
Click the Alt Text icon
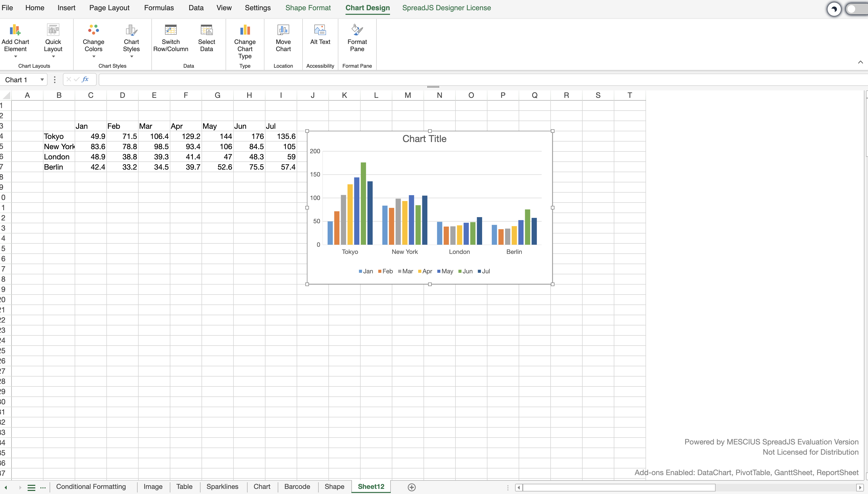[320, 30]
